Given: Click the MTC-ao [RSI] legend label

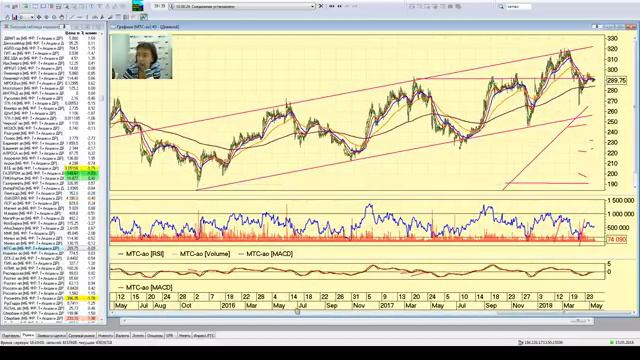Looking at the screenshot, I should tap(144, 254).
